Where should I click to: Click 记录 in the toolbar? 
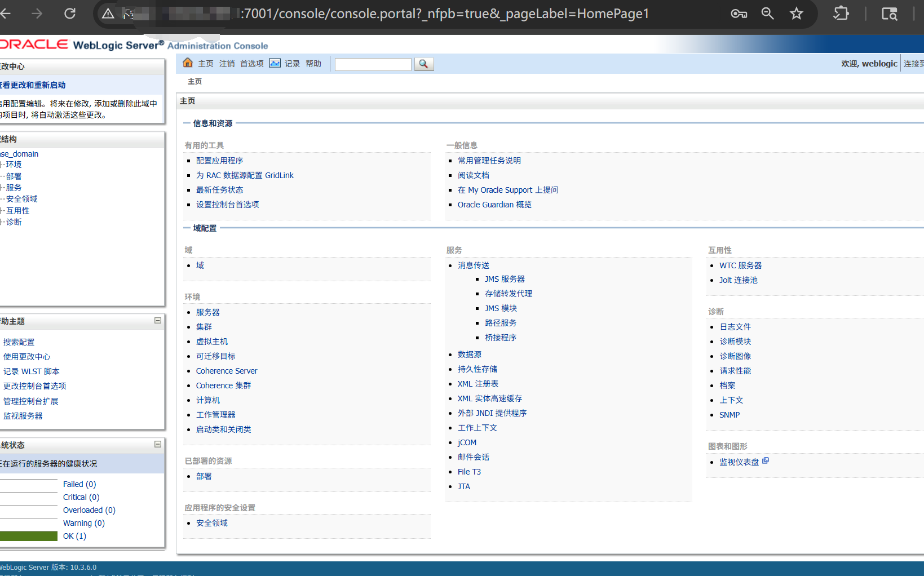[292, 64]
